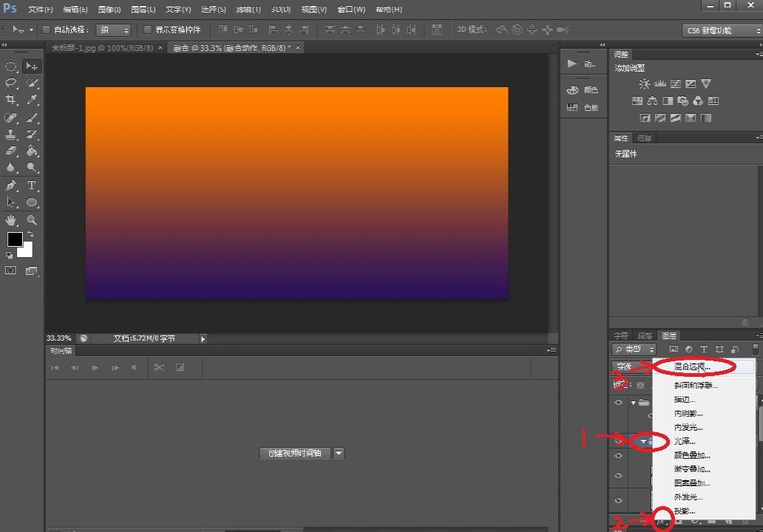This screenshot has width=763, height=532.
Task: Pick the Crop tool
Action: (x=11, y=100)
